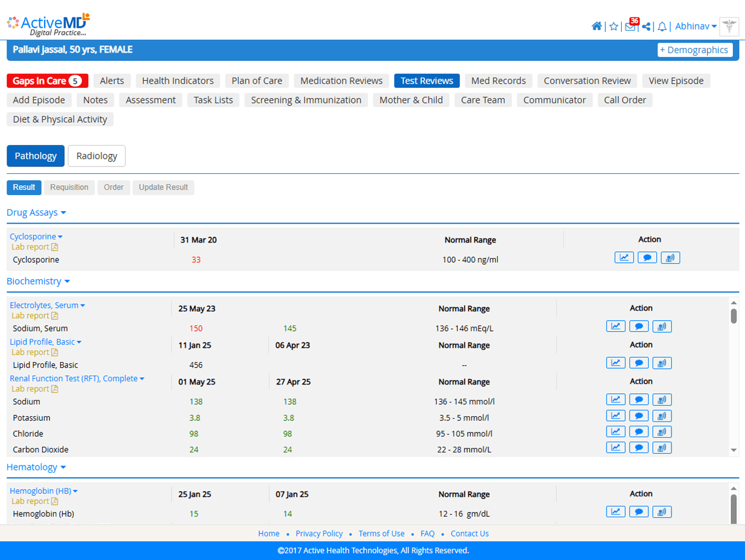The width and height of the screenshot is (745, 560).
Task: Select the Order sub-tab
Action: click(114, 188)
